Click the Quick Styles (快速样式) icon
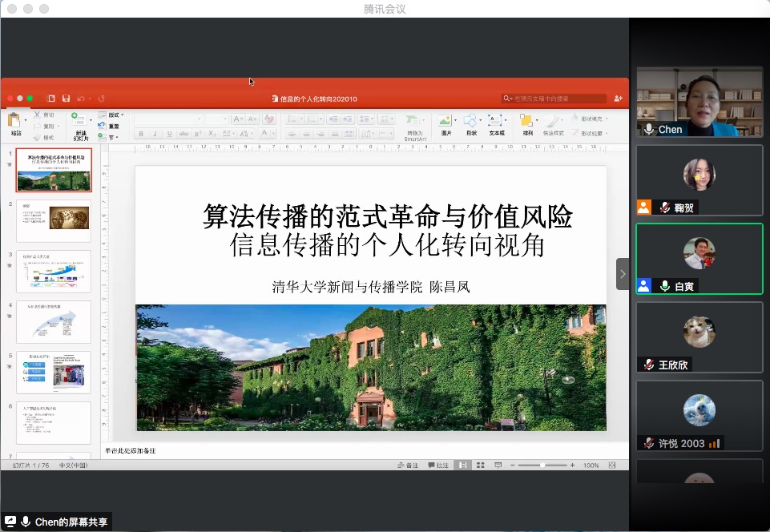The image size is (770, 532). coord(554,120)
